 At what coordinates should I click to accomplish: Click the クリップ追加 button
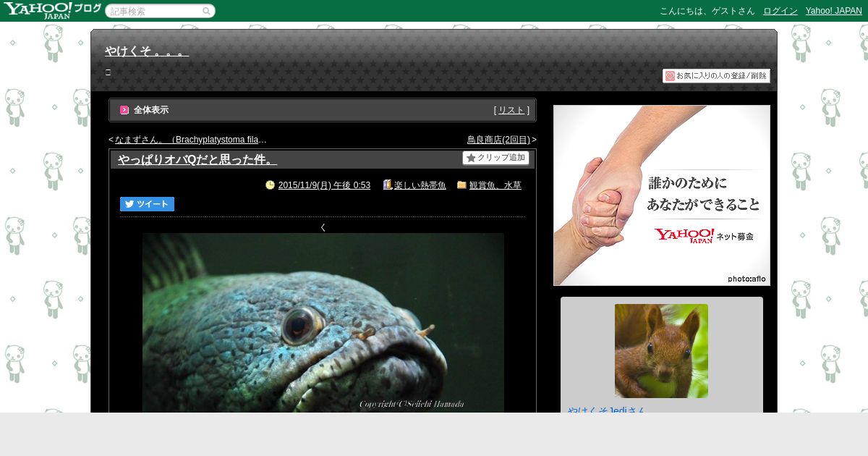pos(495,158)
